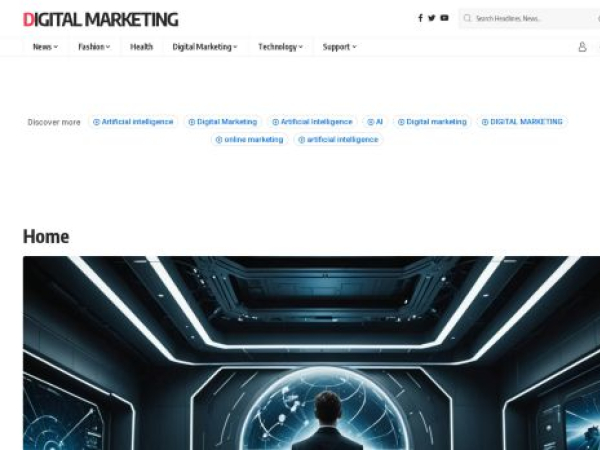This screenshot has height=450, width=600.
Task: Click the 'Digital Marketing' discover tag
Action: point(223,122)
